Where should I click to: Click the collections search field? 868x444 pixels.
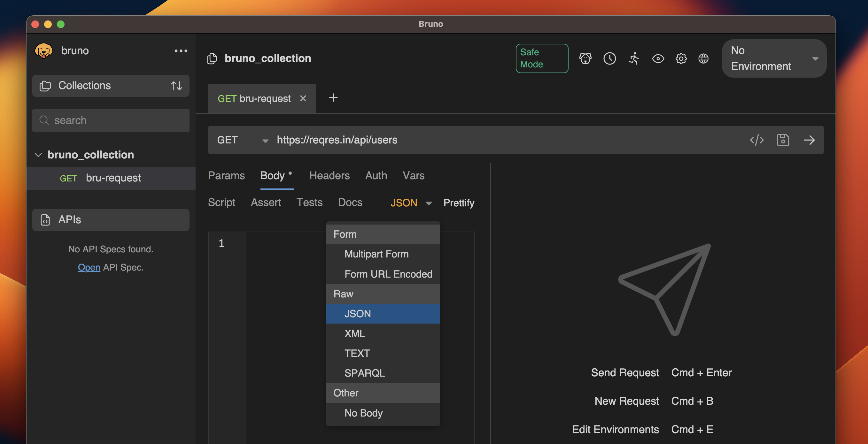[111, 120]
